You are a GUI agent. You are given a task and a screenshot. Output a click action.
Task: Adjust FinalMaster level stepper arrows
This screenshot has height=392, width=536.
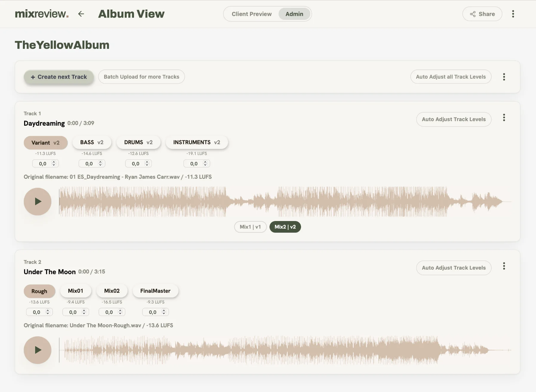[x=164, y=312]
